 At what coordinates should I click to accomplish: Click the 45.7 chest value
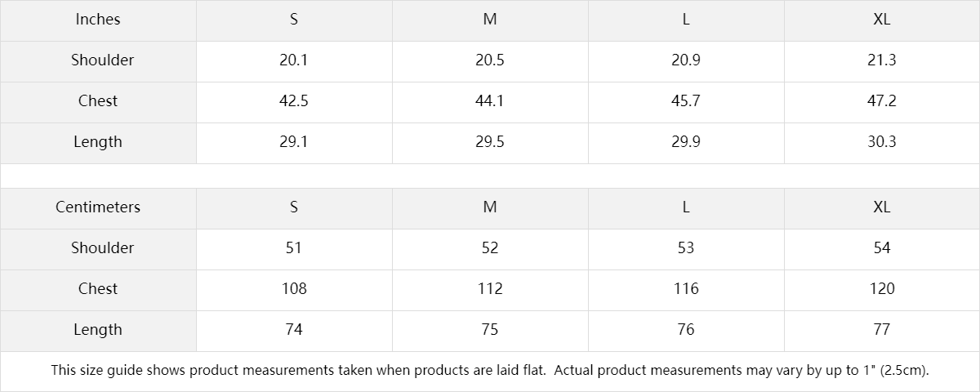[686, 101]
